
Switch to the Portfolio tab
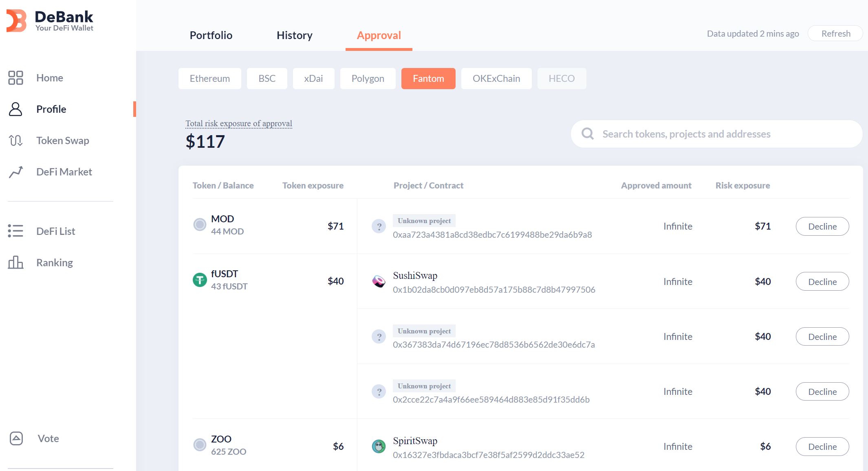pos(211,35)
